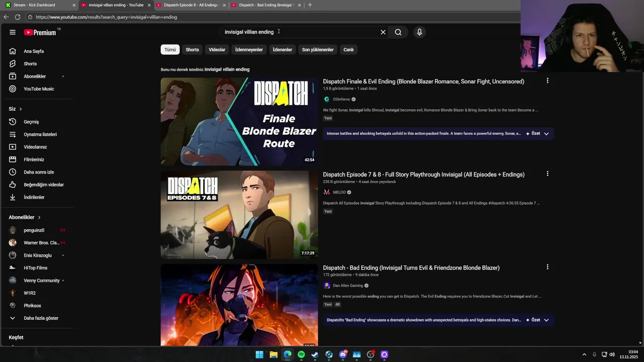Open Dispatch - Bad Ending video title
This screenshot has width=644, height=362.
[411, 268]
